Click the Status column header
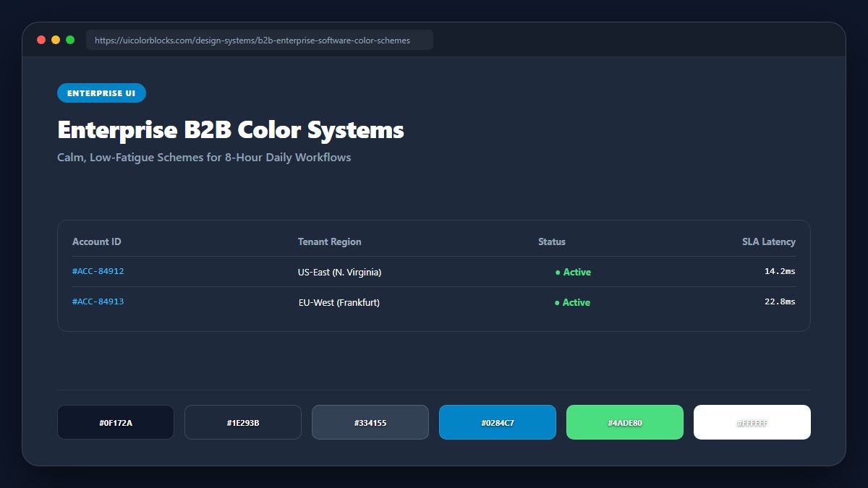Viewport: 868px width, 488px height. point(552,241)
